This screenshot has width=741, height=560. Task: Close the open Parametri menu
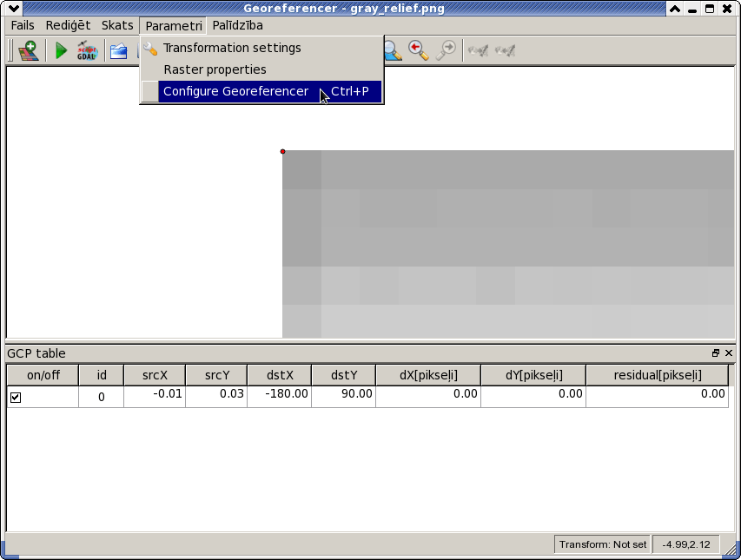[174, 26]
